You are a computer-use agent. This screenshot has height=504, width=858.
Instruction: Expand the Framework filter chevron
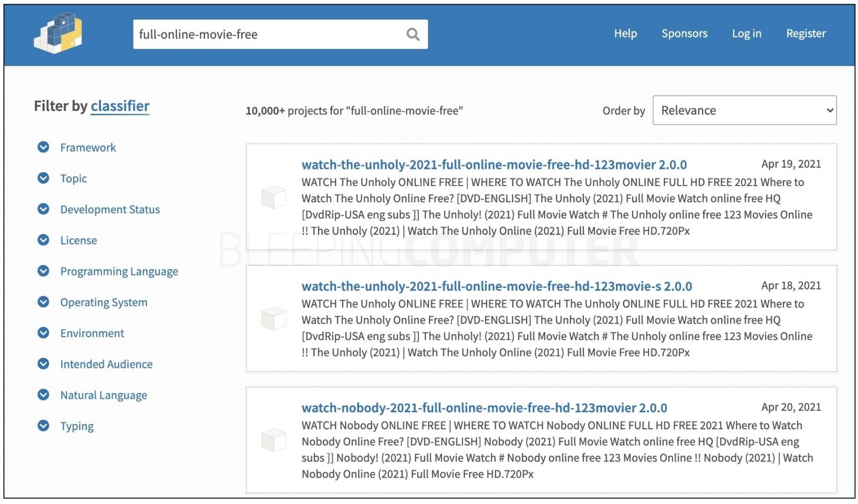(x=43, y=147)
